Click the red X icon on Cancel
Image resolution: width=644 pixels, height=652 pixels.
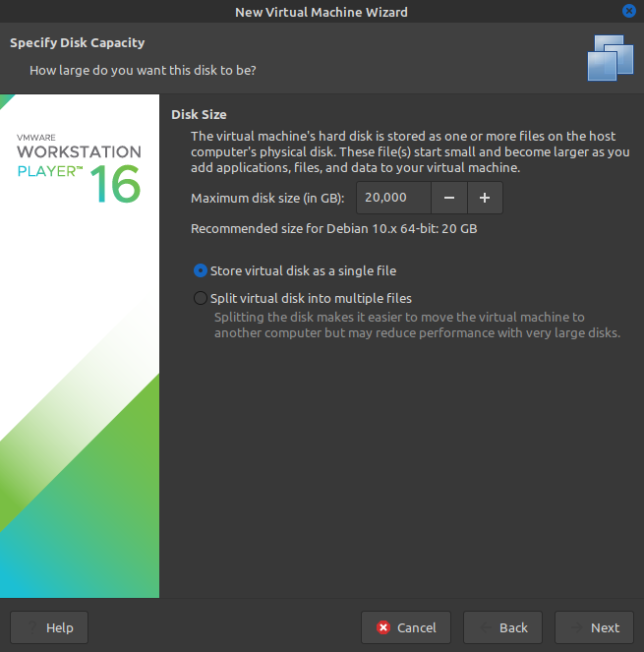[383, 627]
